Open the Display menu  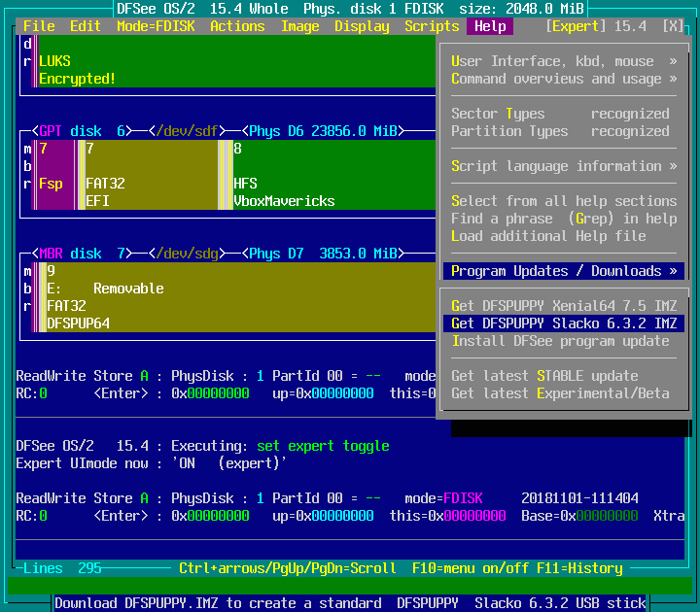(x=362, y=26)
